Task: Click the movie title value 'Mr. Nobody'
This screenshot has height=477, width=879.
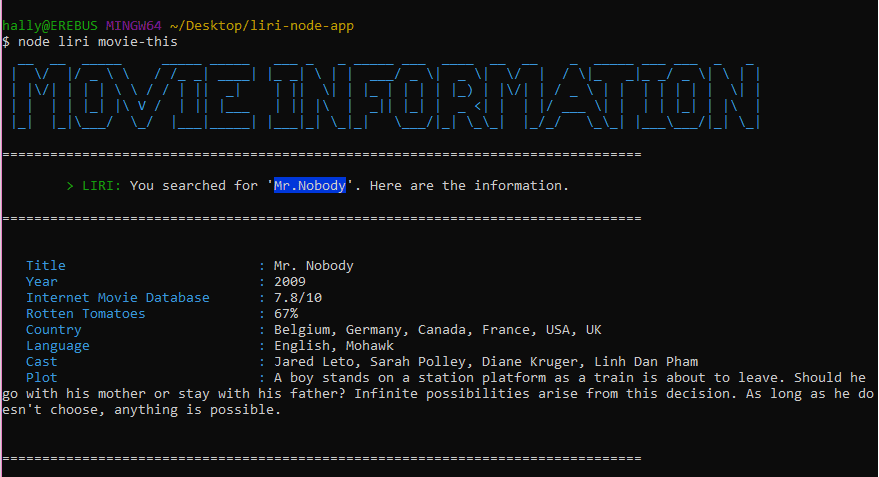Action: [x=314, y=266]
